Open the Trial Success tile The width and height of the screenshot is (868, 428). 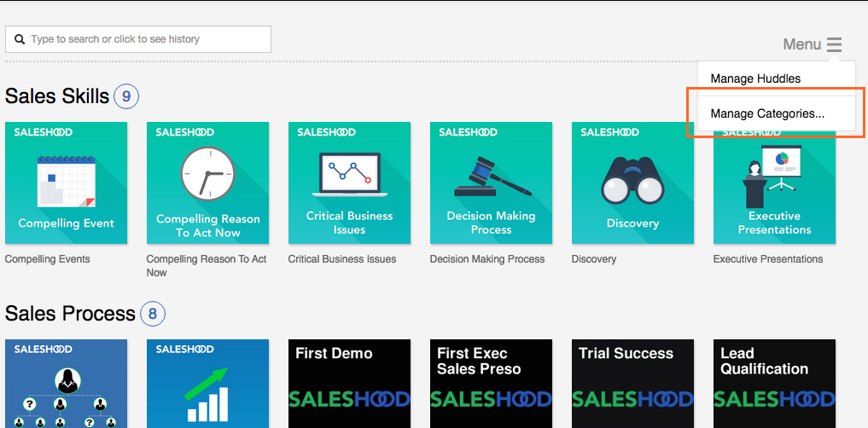632,384
